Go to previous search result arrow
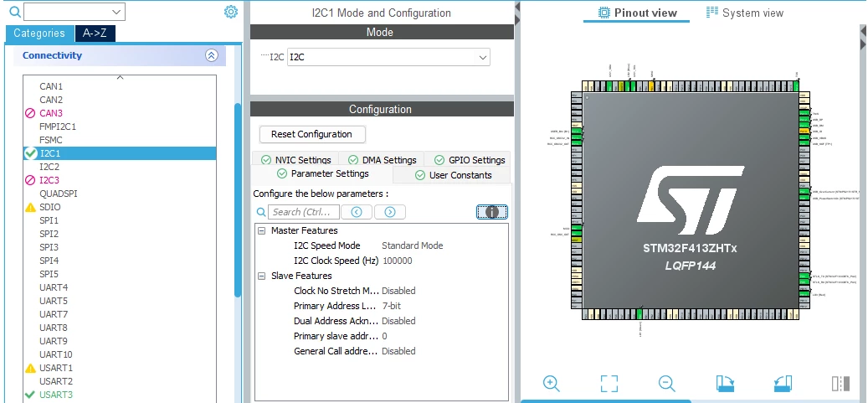Screen dimensions: 868x403 pos(356,212)
